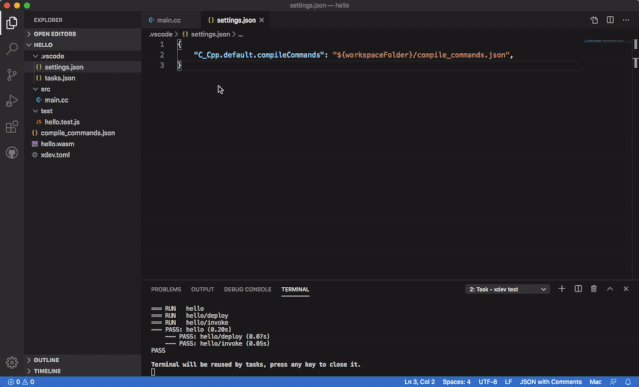
Task: Click the compile_commands.json path string value
Action: click(x=421, y=55)
